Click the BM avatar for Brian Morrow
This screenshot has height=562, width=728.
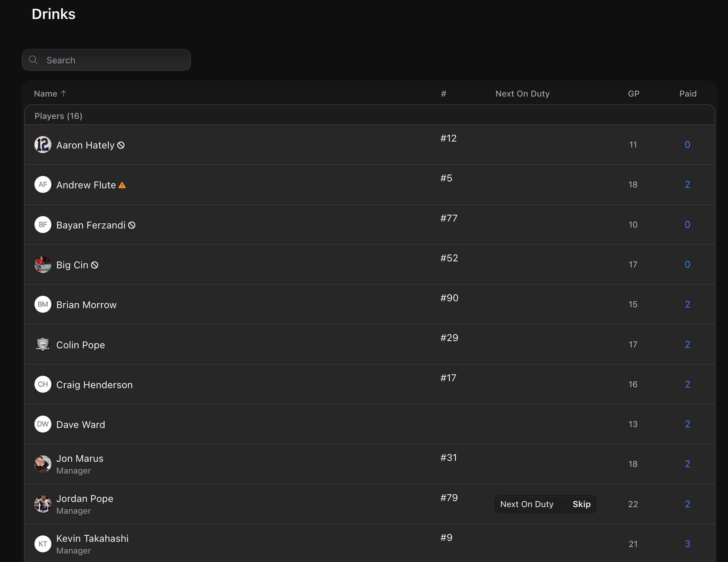[x=43, y=304]
